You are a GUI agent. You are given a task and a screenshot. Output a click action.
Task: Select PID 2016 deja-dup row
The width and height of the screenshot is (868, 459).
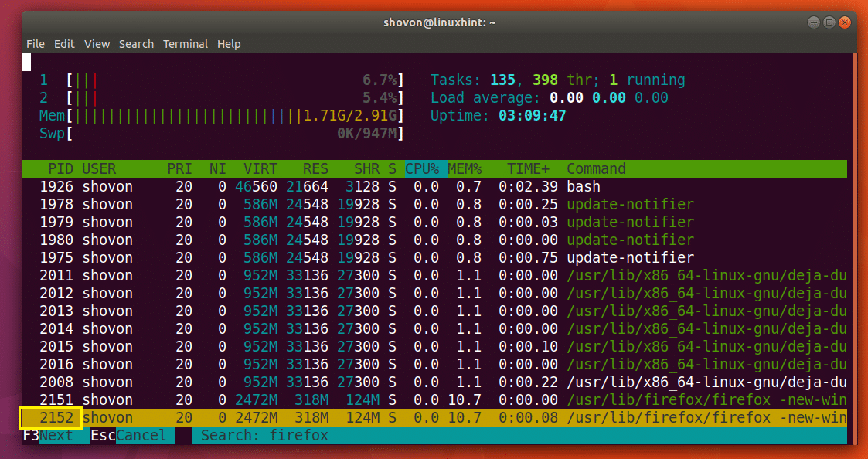click(x=434, y=364)
